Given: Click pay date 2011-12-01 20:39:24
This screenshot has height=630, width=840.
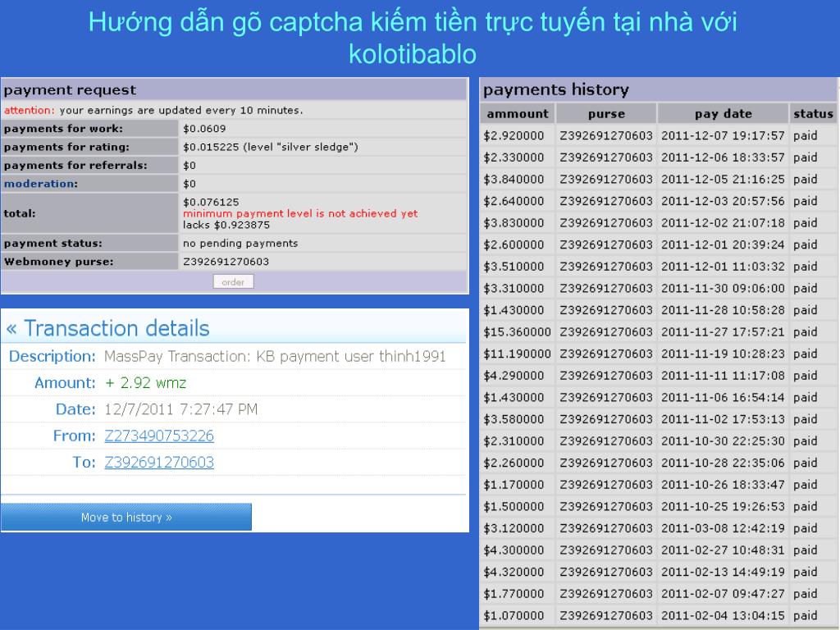Looking at the screenshot, I should click(723, 244).
